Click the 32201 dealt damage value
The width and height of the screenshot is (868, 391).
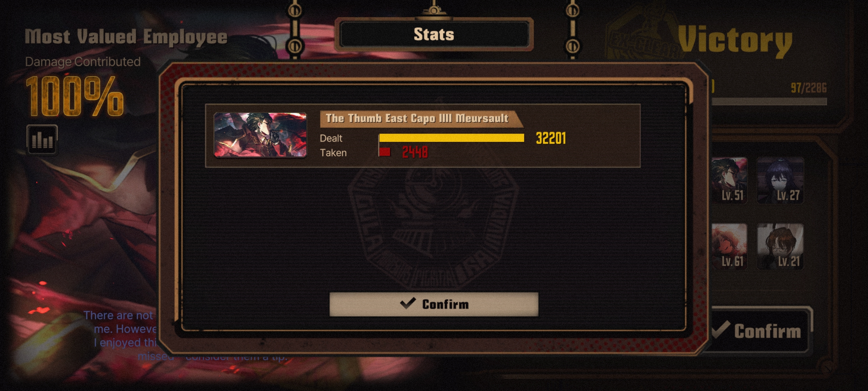click(551, 138)
